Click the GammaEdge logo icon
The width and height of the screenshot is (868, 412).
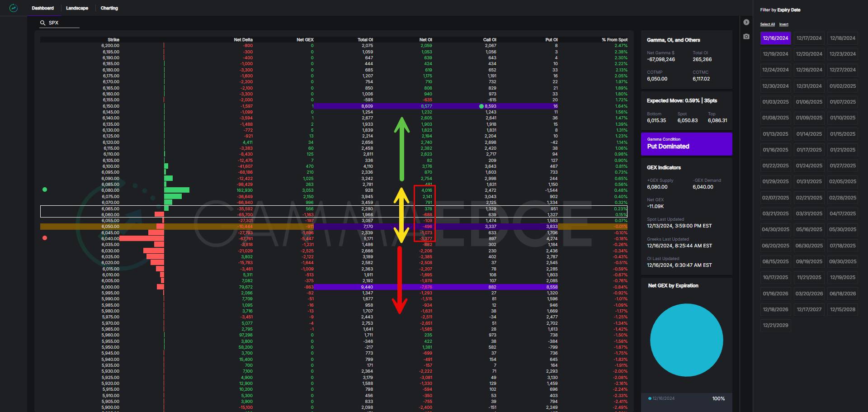click(x=14, y=8)
